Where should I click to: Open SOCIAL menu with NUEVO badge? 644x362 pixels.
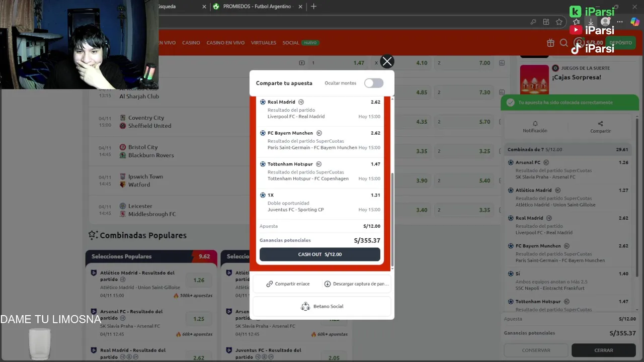pos(300,43)
